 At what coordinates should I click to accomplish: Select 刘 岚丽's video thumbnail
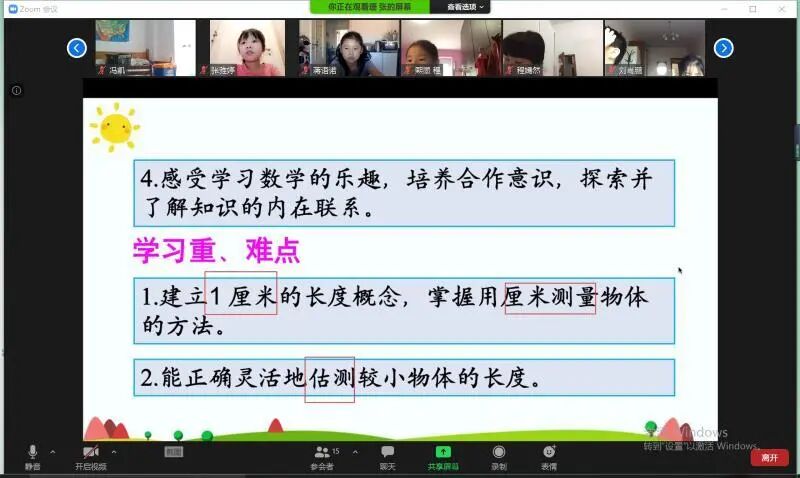click(655, 48)
